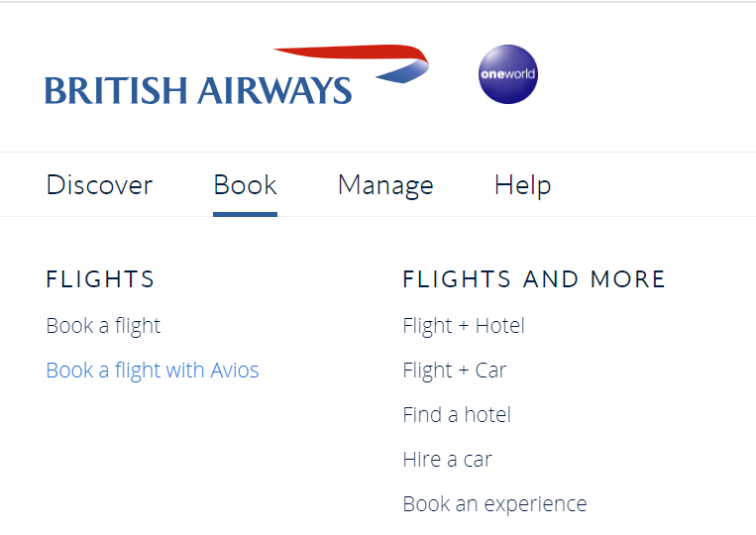Viewport: 756px width, 535px height.
Task: Select the Flight + Car option
Action: [454, 371]
